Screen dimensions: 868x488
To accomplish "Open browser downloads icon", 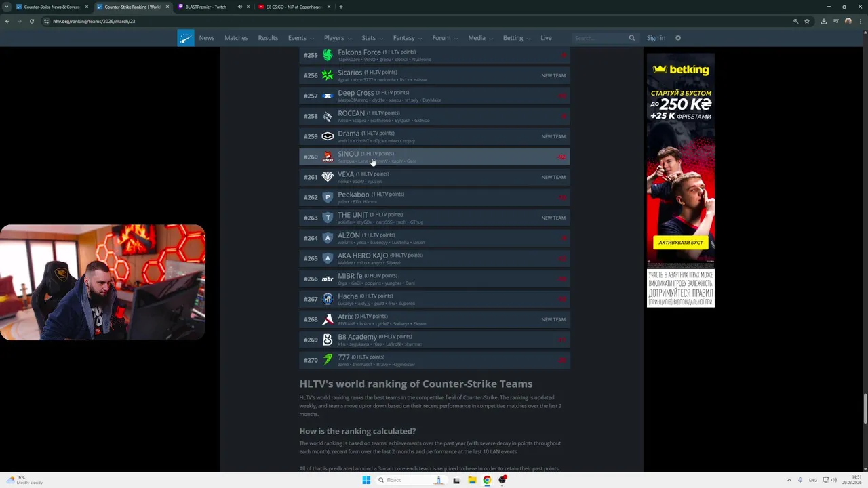I will pos(824,21).
